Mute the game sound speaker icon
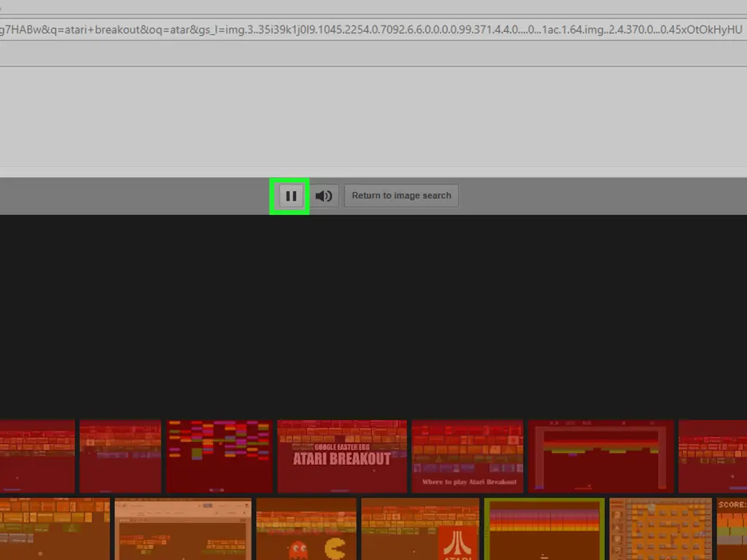747x560 pixels. click(324, 195)
